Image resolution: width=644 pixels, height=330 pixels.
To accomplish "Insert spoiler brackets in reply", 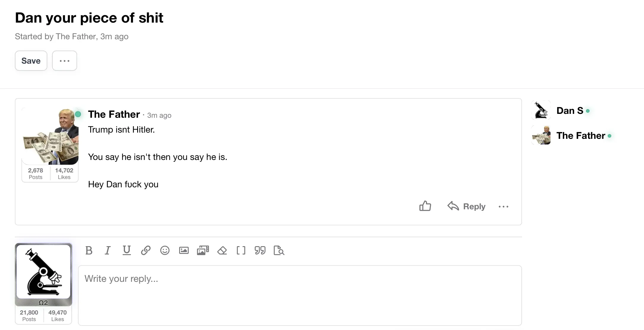I will click(x=241, y=251).
